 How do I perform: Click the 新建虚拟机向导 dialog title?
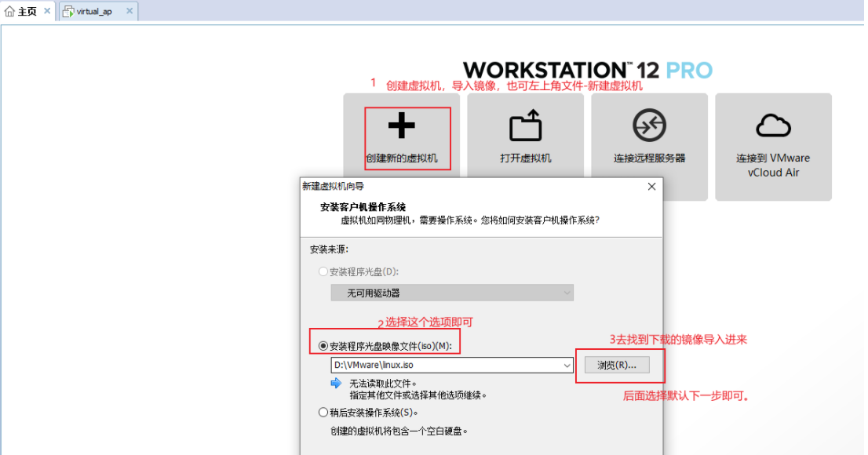point(334,187)
